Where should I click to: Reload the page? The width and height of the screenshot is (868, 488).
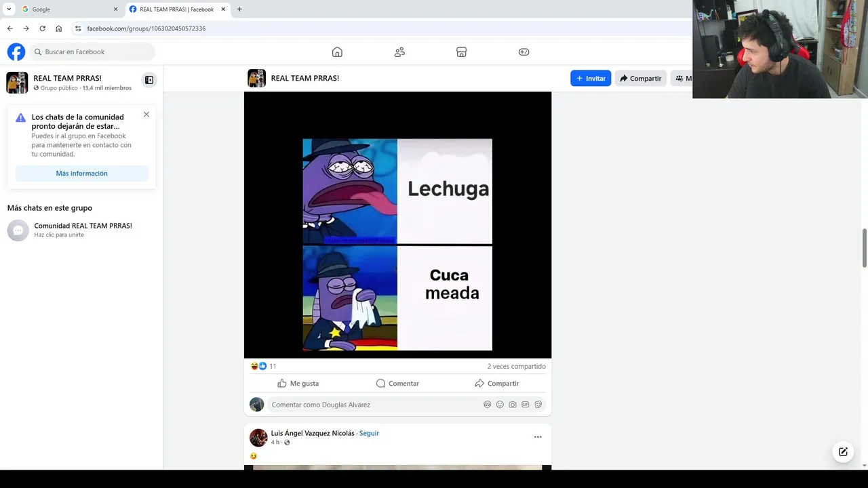42,28
